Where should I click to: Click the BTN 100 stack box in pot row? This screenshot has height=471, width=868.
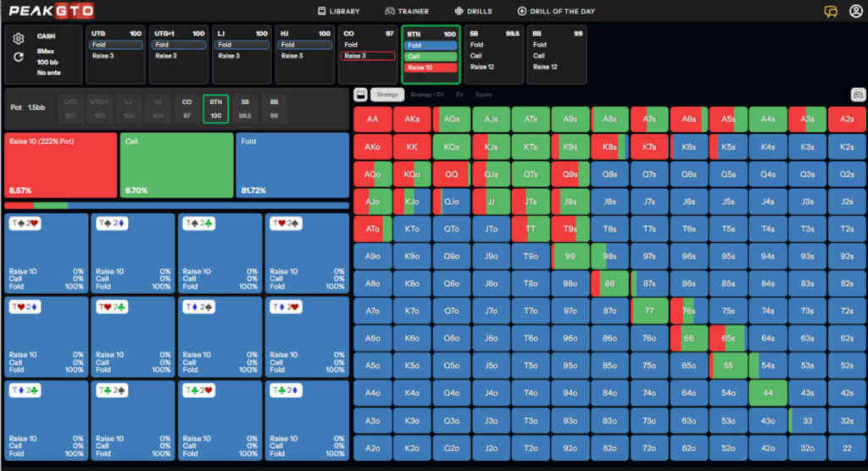216,109
